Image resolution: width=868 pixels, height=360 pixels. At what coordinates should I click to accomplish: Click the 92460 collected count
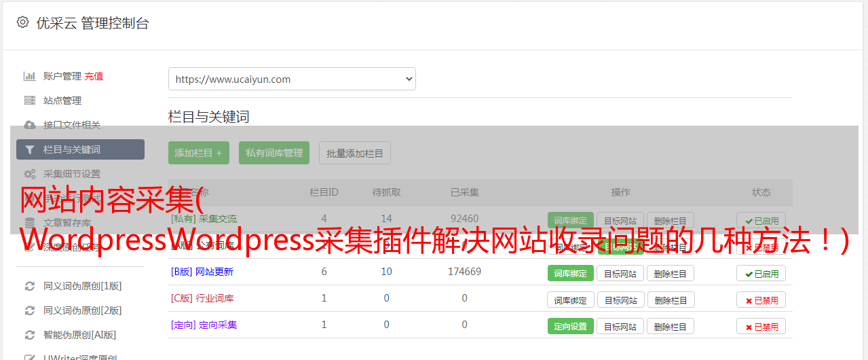[x=465, y=219]
